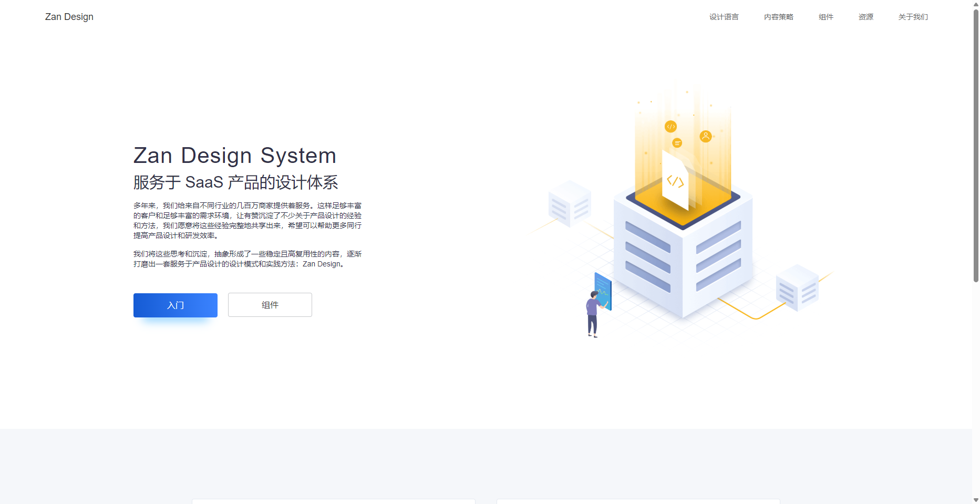Image resolution: width=980 pixels, height=504 pixels.
Task: Click the Zan Design System heading
Action: pyautogui.click(x=235, y=156)
